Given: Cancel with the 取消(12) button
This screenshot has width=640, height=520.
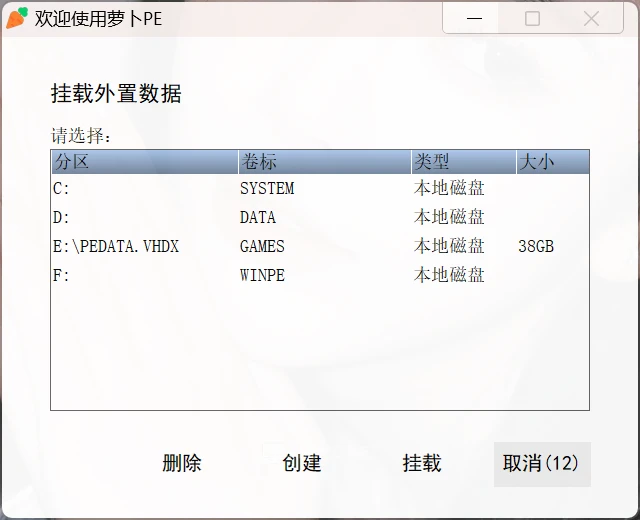Looking at the screenshot, I should pyautogui.click(x=542, y=464).
